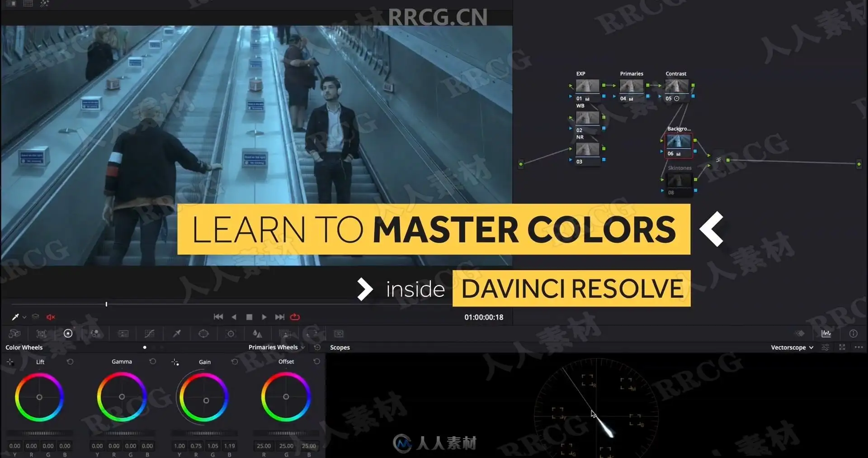Stop playback

[249, 317]
